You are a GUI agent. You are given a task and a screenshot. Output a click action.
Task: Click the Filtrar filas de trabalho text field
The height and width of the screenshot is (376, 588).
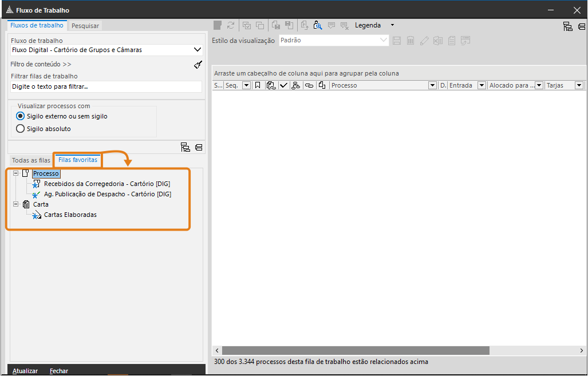(106, 86)
